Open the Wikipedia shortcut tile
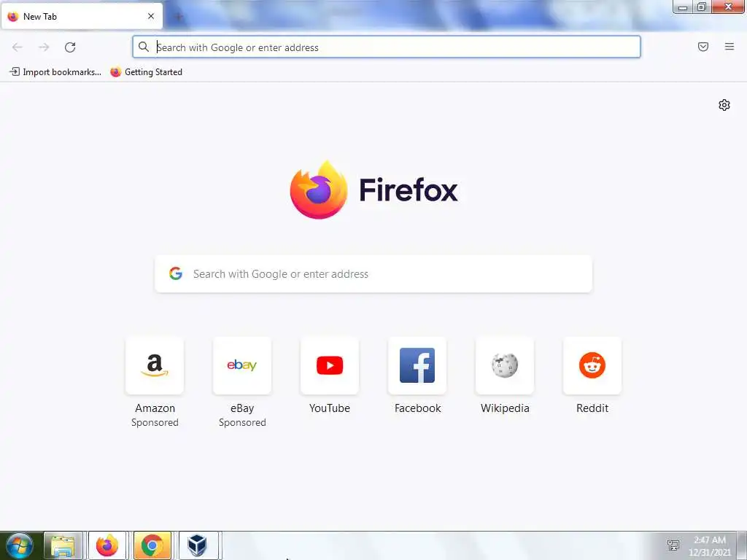The height and width of the screenshot is (560, 747). pos(505,366)
